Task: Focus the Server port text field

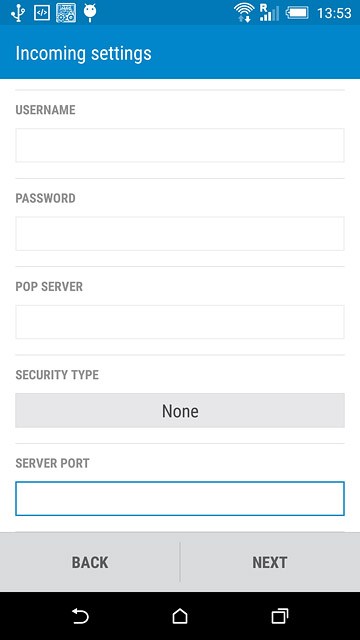Action: pyautogui.click(x=180, y=498)
